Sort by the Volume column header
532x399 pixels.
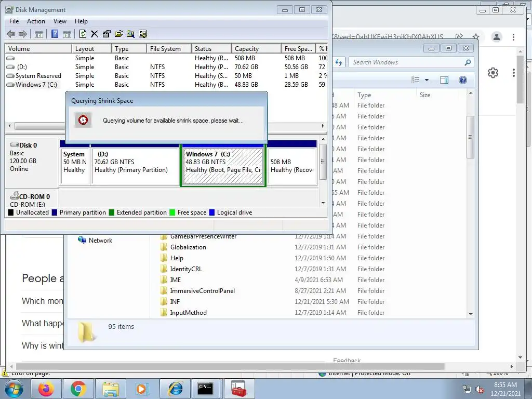pyautogui.click(x=38, y=48)
